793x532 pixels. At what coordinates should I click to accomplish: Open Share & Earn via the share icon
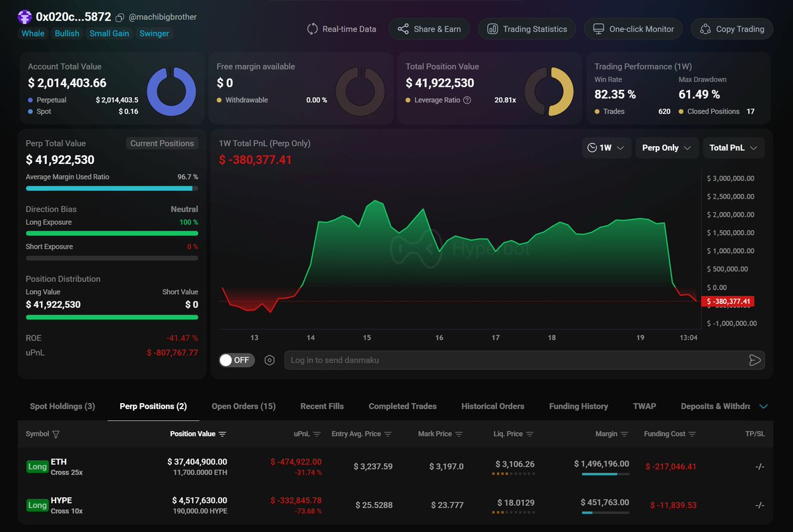coord(404,29)
